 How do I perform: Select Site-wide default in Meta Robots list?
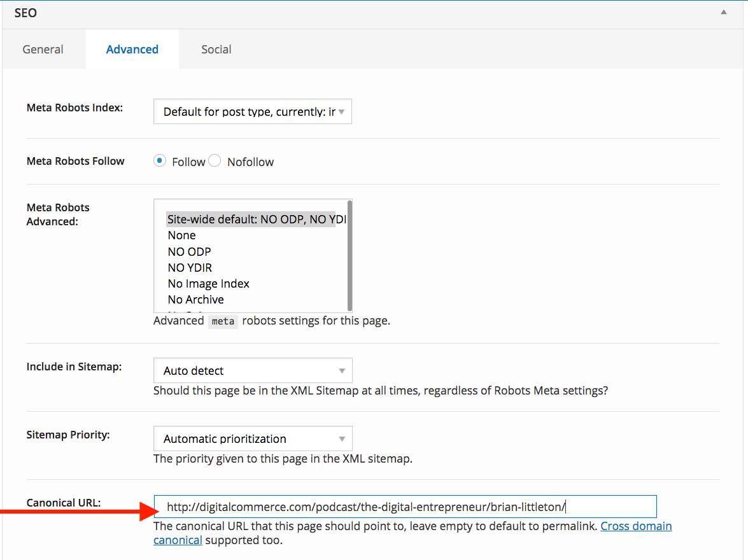coord(251,220)
